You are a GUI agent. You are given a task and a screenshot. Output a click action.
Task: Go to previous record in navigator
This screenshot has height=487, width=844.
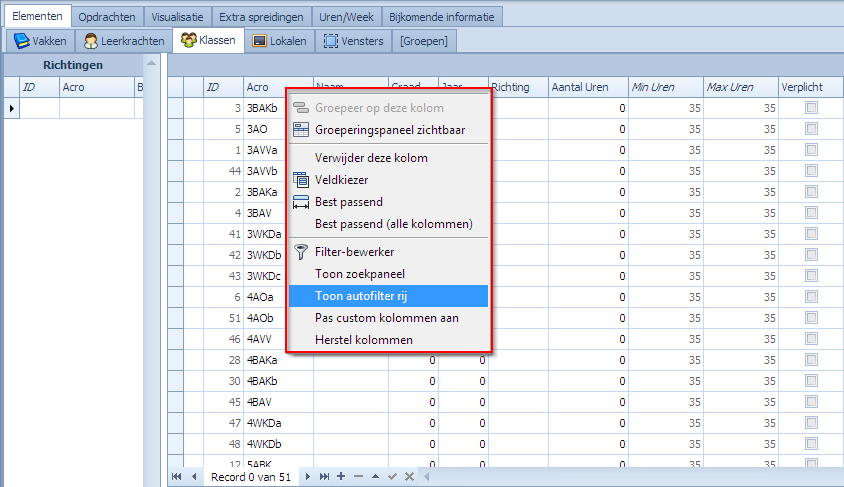[194, 477]
